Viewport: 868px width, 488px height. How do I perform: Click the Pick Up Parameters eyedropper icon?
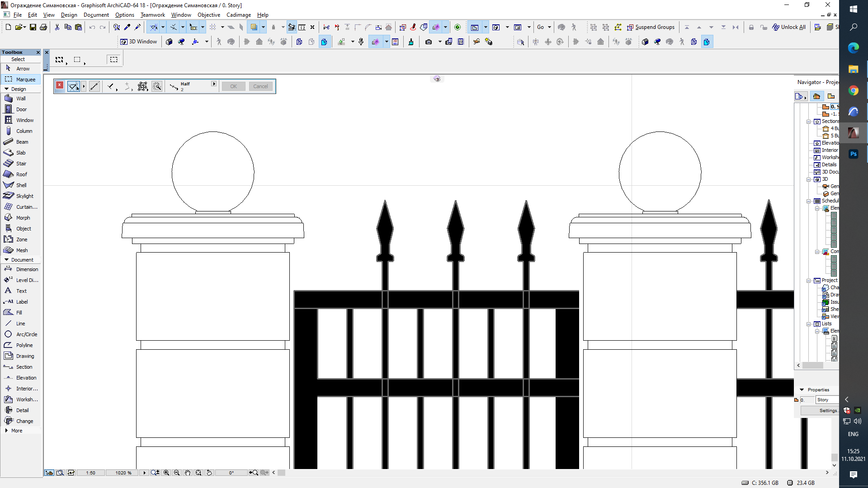tap(127, 27)
